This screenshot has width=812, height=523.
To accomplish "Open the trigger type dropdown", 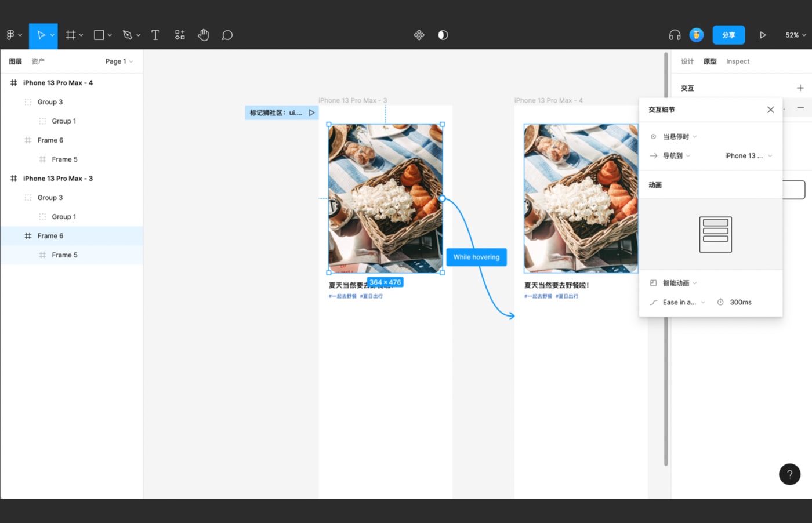I will (680, 137).
